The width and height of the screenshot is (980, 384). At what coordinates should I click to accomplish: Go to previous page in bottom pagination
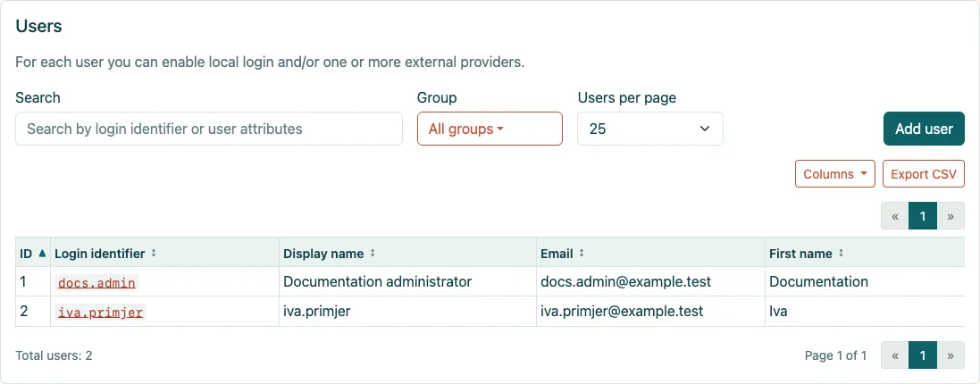895,355
